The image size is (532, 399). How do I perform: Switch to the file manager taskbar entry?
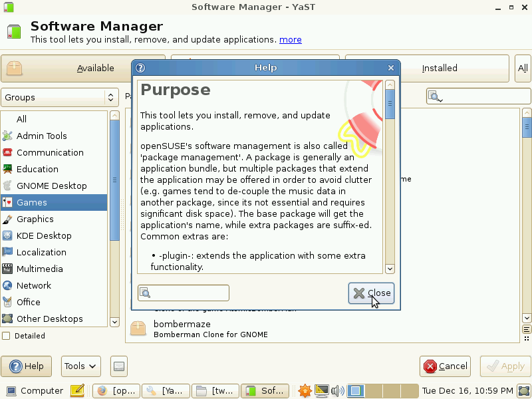[215, 391]
